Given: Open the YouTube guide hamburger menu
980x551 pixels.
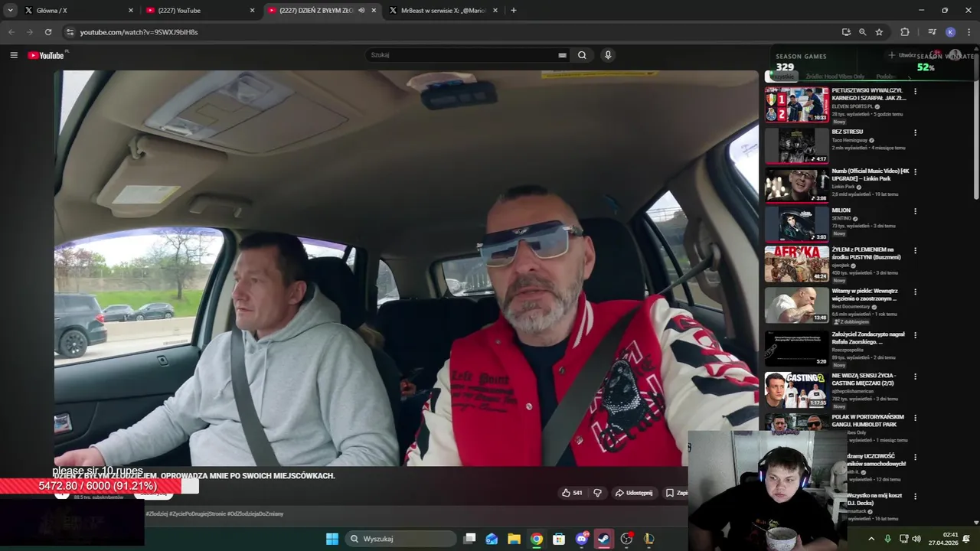Looking at the screenshot, I should coord(14,55).
